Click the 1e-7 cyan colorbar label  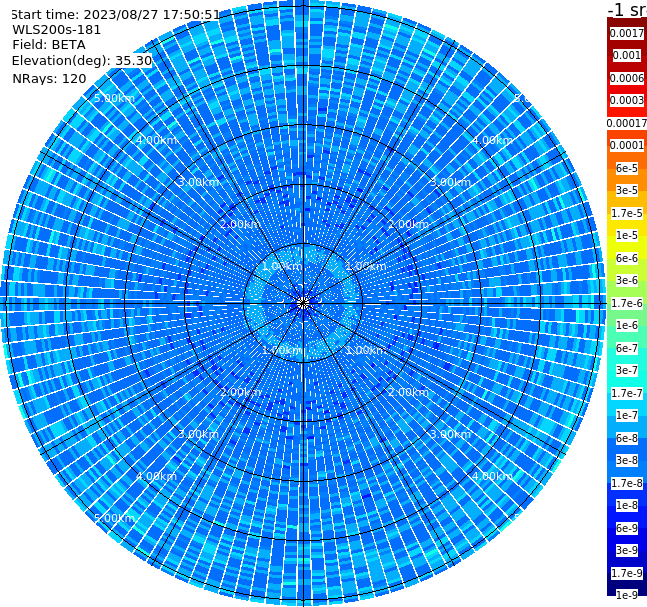point(627,415)
